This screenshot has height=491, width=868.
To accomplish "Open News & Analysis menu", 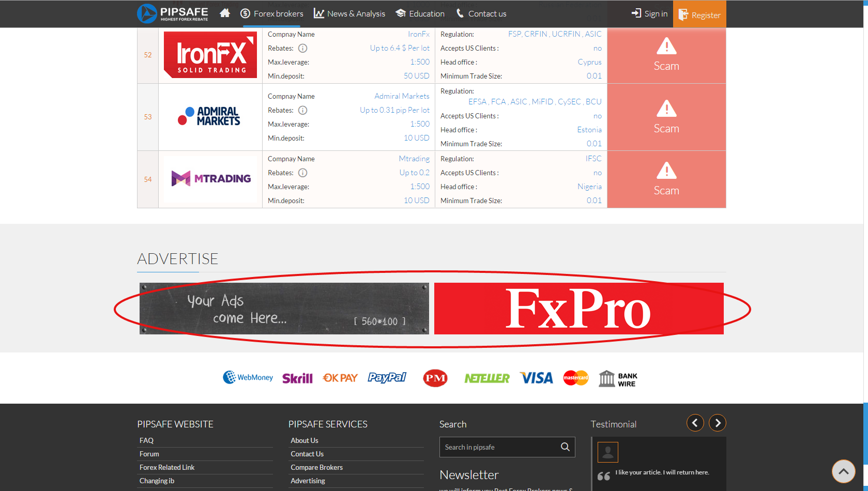I will click(349, 13).
